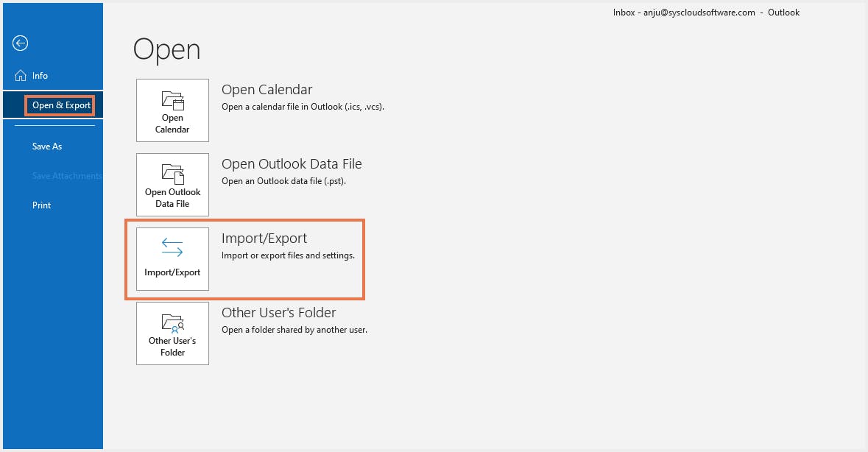Go back using the back arrow icon
Viewport: 868px width, 452px height.
21,43
